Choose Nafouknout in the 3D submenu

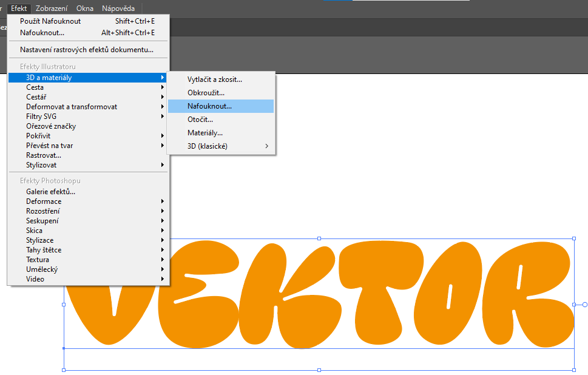[209, 106]
